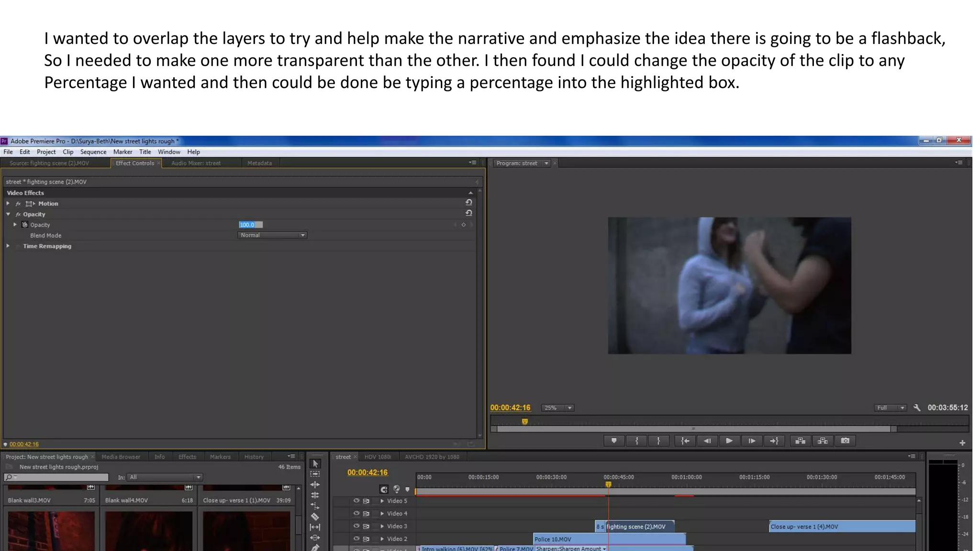Click the project search field

point(56,477)
